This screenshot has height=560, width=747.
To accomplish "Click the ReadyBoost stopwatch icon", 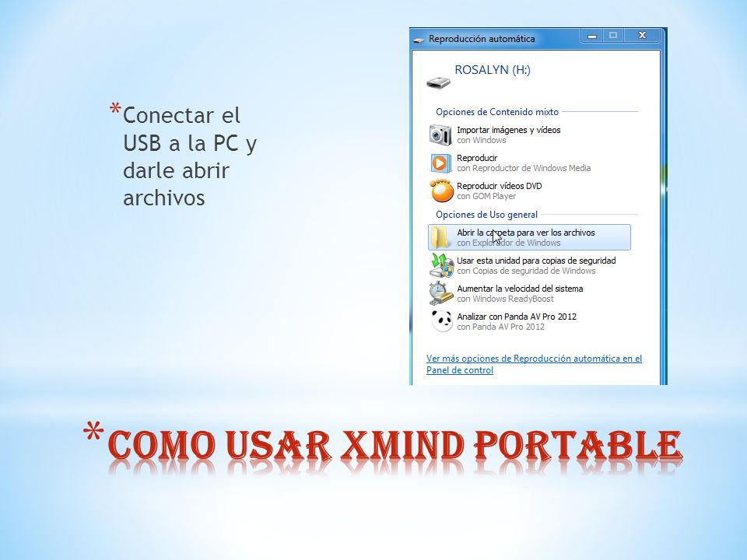I will click(x=440, y=293).
